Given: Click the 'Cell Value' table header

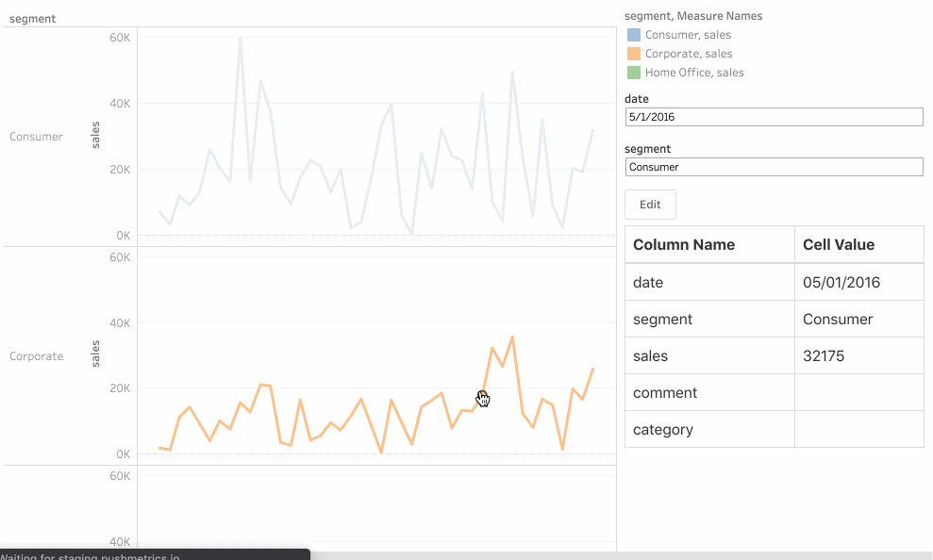Looking at the screenshot, I should tap(839, 244).
